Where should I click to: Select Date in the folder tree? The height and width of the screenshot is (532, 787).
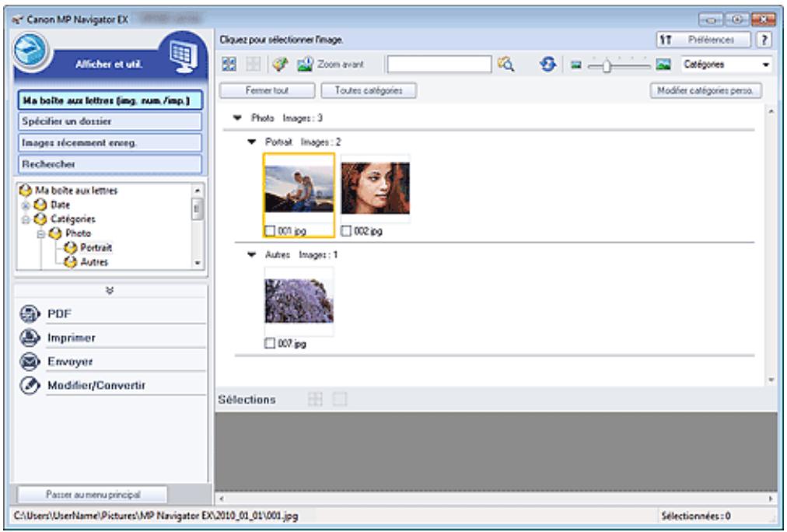tap(60, 205)
